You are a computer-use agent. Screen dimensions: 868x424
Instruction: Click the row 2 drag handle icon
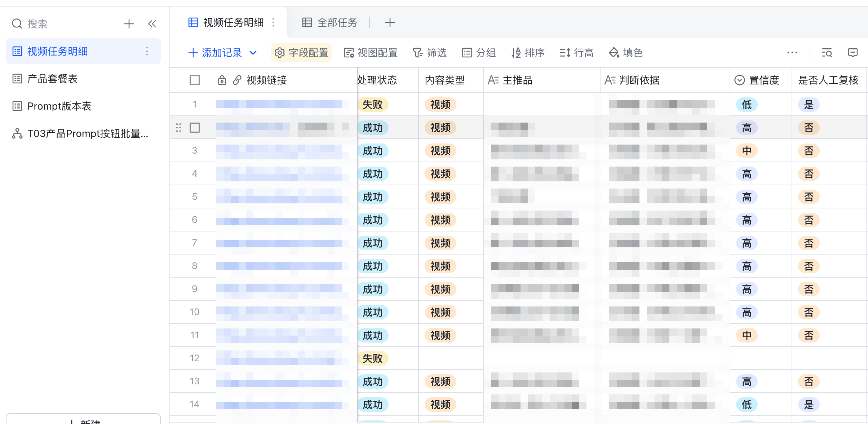click(178, 128)
